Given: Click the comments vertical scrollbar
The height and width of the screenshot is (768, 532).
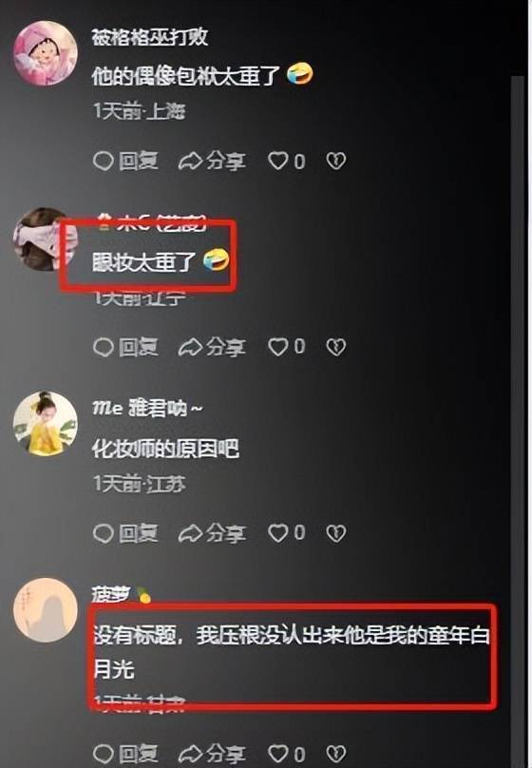Looking at the screenshot, I should click(518, 421).
